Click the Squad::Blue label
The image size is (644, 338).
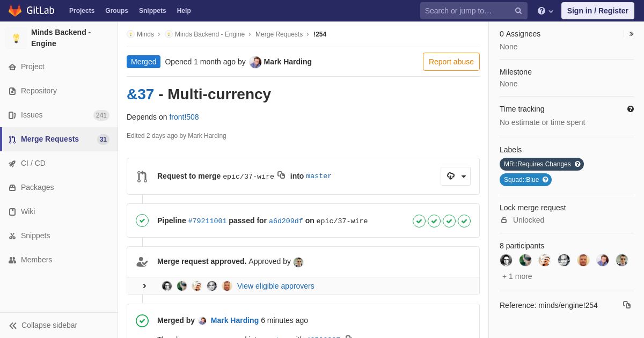click(525, 180)
